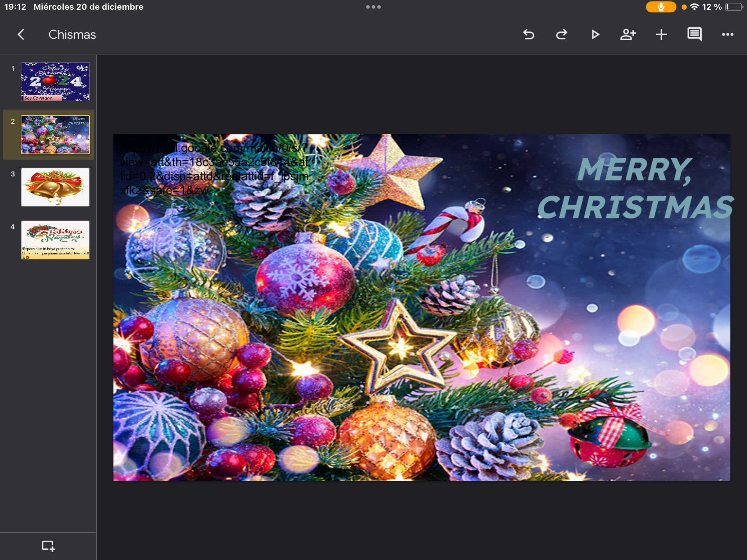Open the insert plus menu
The height and width of the screenshot is (560, 747).
point(661,35)
